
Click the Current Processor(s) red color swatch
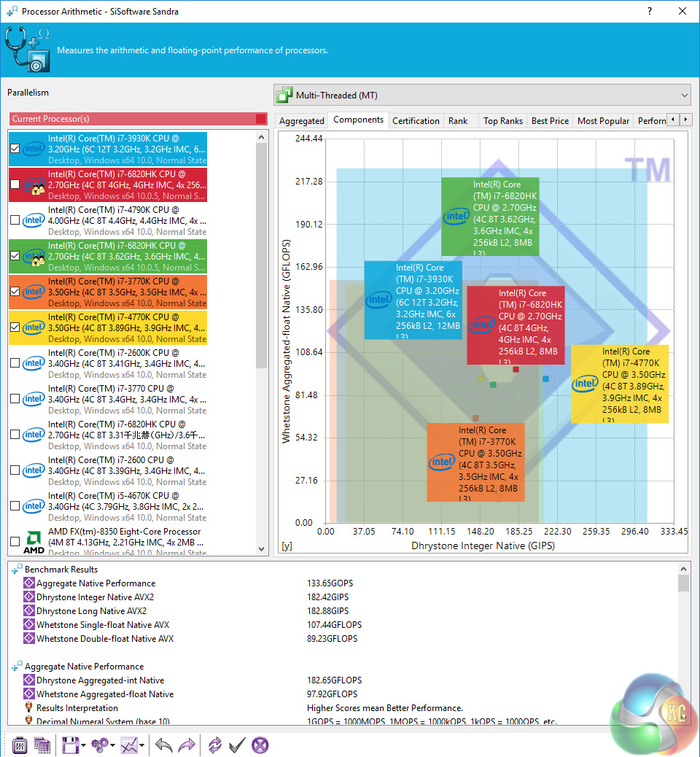coord(261,119)
